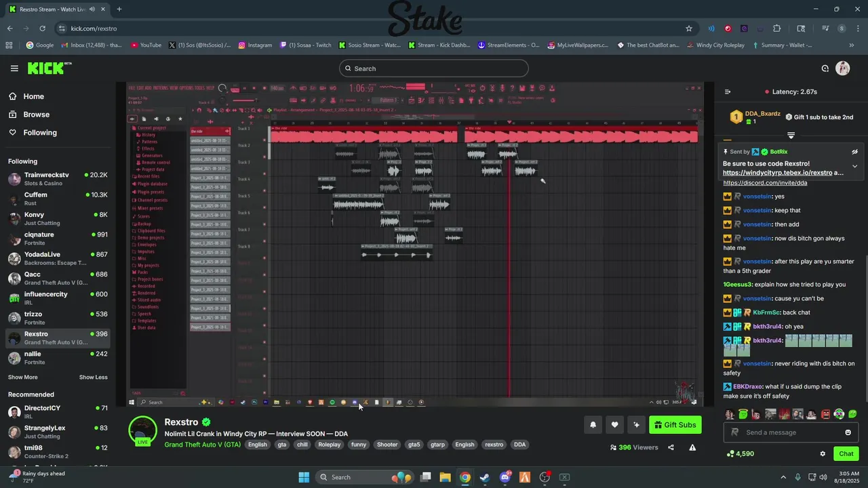The image size is (868, 488).
Task: Mute the Rexstro Stream tab audio icon
Action: tap(92, 9)
